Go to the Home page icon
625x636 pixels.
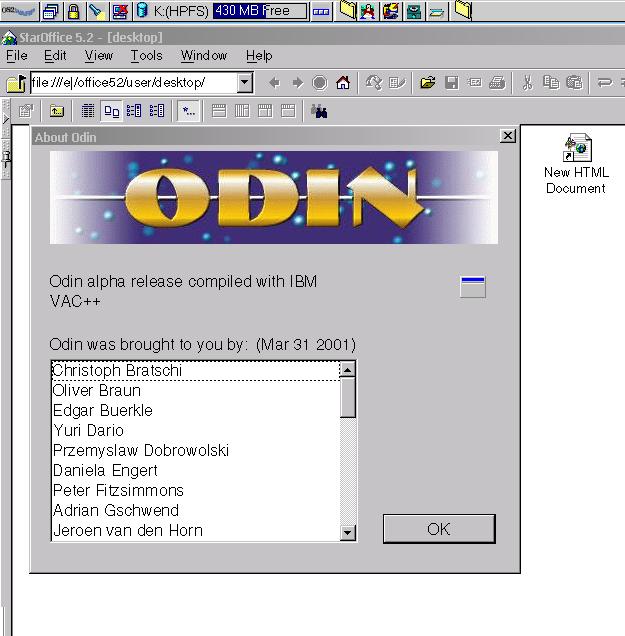pyautogui.click(x=343, y=83)
